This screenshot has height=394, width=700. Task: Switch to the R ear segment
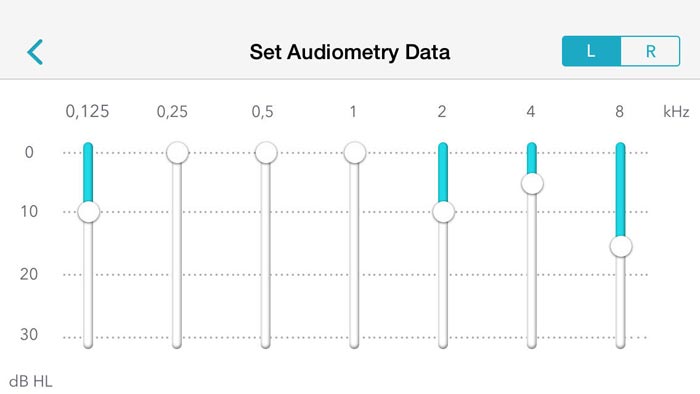[x=650, y=51]
